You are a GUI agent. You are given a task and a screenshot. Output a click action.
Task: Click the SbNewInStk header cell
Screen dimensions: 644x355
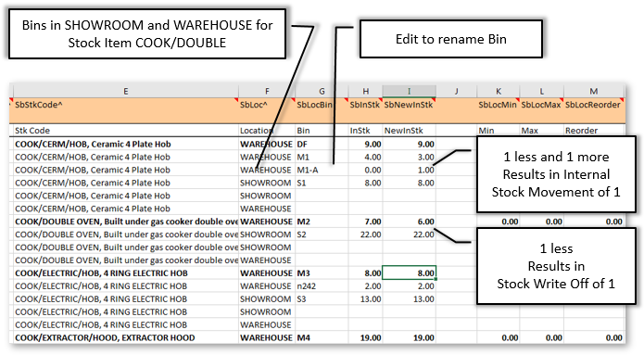(409, 110)
